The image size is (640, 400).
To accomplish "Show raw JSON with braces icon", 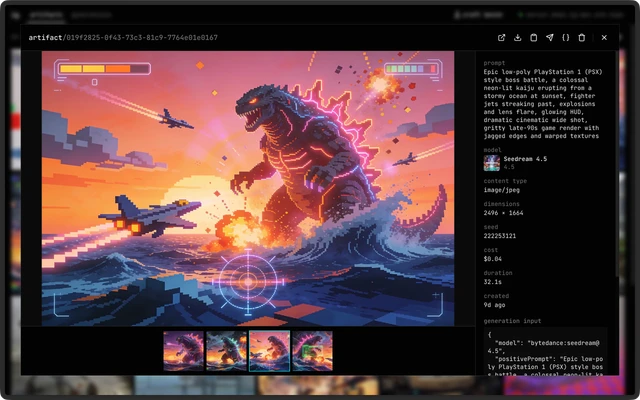I will [x=566, y=38].
